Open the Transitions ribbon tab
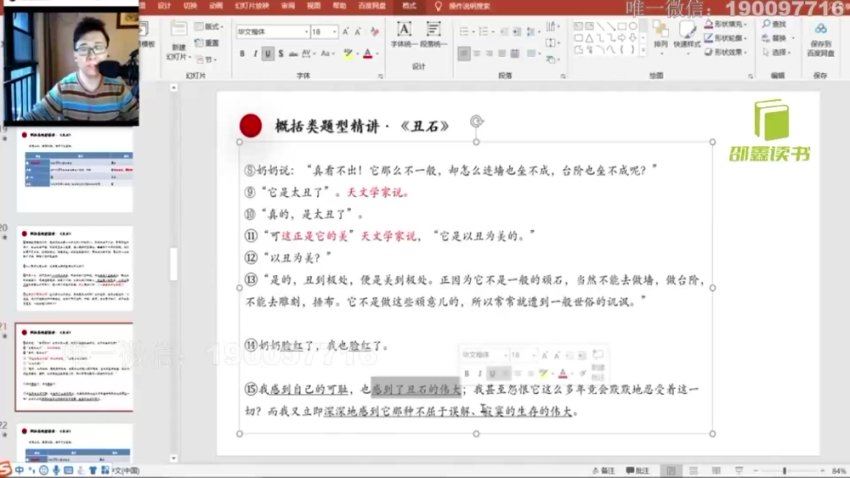The width and height of the screenshot is (850, 478). click(x=190, y=5)
